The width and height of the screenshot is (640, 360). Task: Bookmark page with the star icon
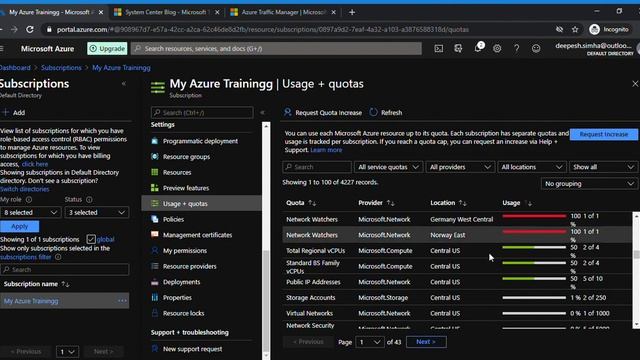pyautogui.click(x=575, y=29)
